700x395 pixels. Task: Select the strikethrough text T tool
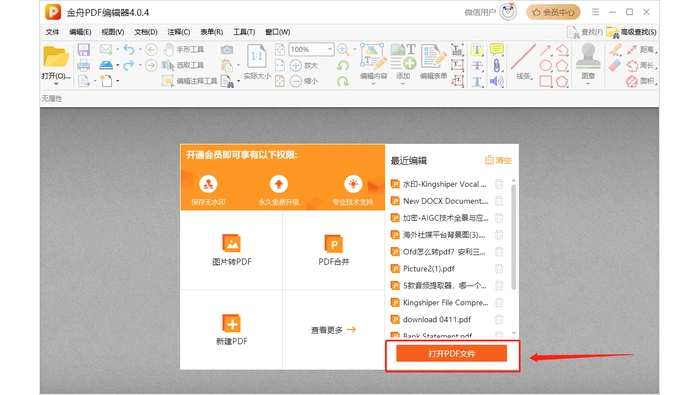pyautogui.click(x=477, y=66)
